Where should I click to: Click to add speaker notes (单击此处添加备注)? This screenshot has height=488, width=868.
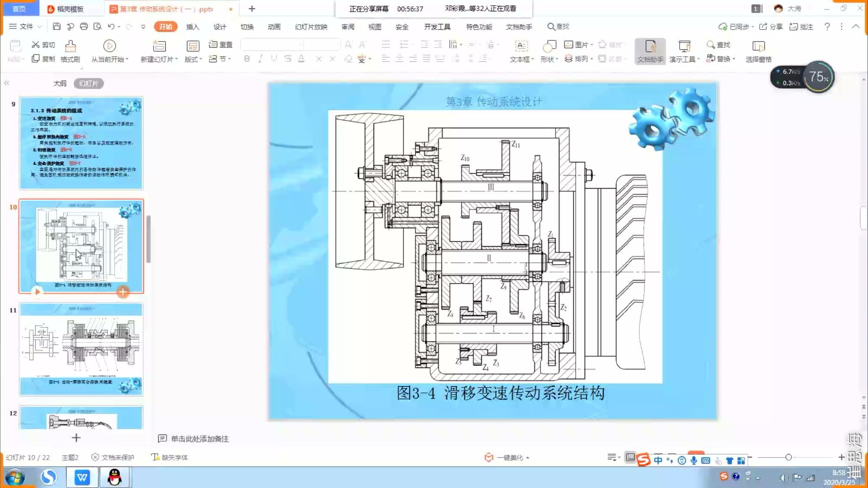pos(200,439)
